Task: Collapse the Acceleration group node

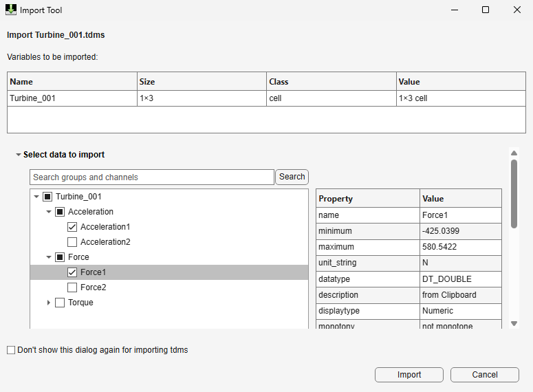Action: coord(49,212)
